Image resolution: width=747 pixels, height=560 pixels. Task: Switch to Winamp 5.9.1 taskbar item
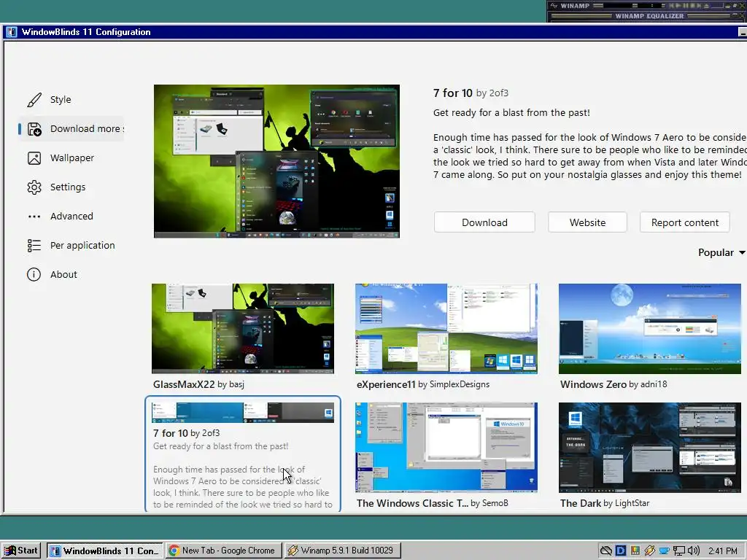point(343,551)
